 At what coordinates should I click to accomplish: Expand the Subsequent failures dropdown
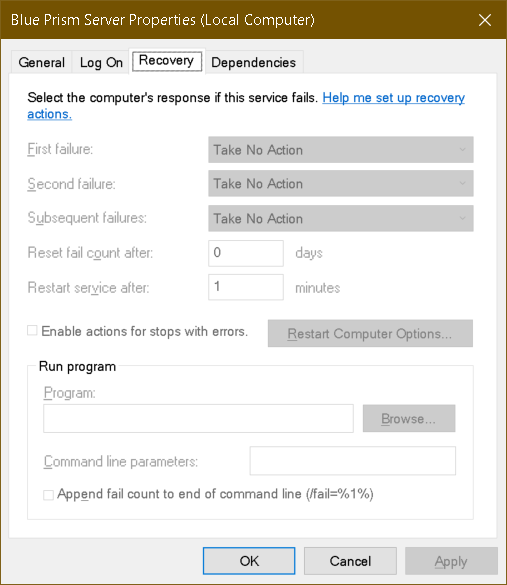tap(341, 218)
